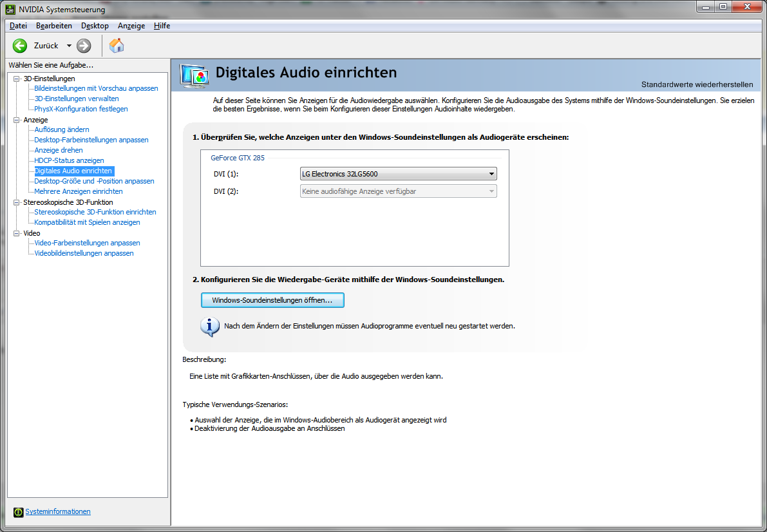Open the Hilfe menu

coord(162,26)
